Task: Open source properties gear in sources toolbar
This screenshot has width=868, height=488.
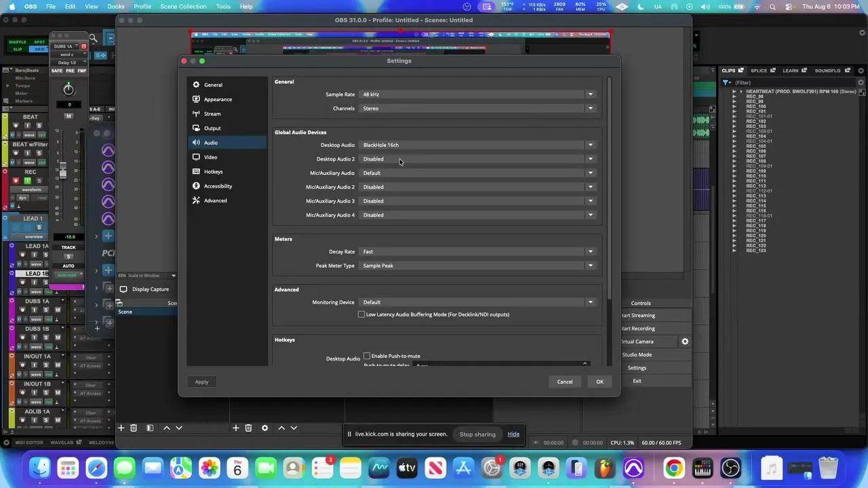Action: pyautogui.click(x=265, y=428)
